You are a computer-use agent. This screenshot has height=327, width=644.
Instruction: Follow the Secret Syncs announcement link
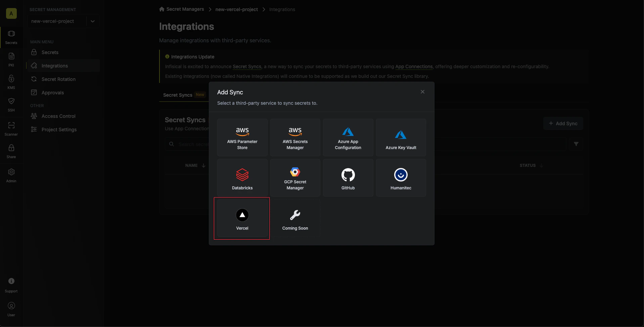coord(247,66)
